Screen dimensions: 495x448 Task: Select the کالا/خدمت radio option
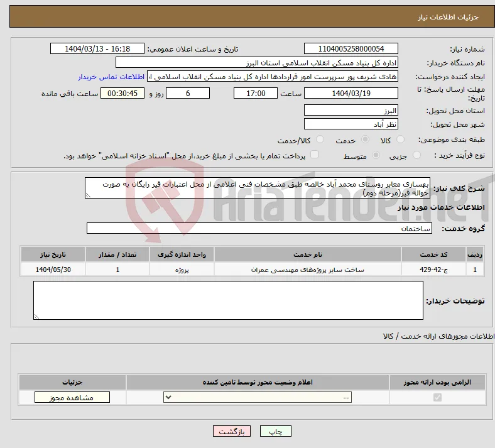coord(320,139)
